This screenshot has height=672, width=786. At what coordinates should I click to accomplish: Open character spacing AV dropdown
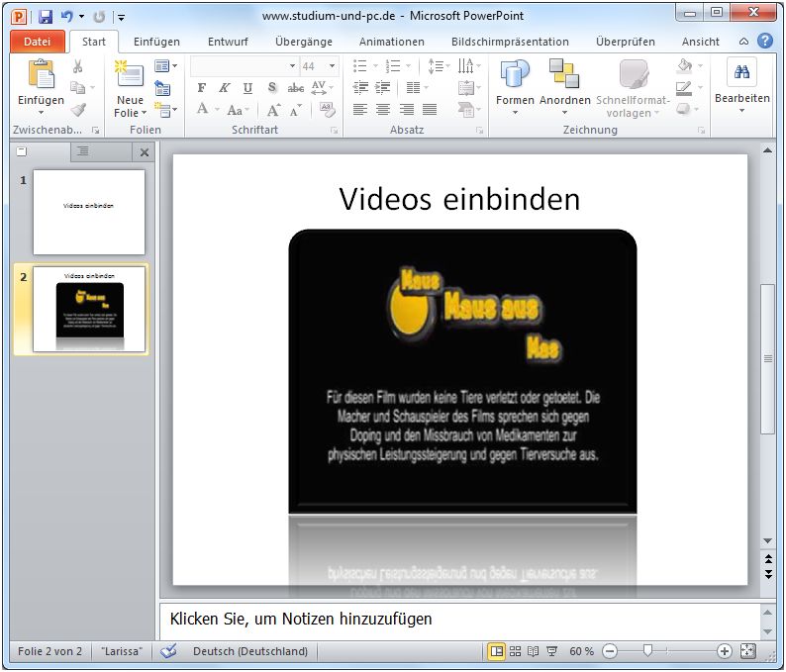click(322, 88)
